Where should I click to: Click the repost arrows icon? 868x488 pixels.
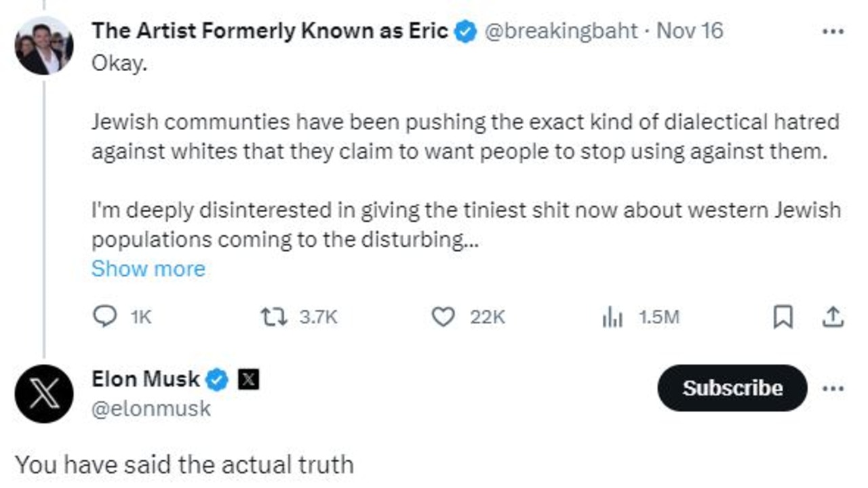(275, 317)
